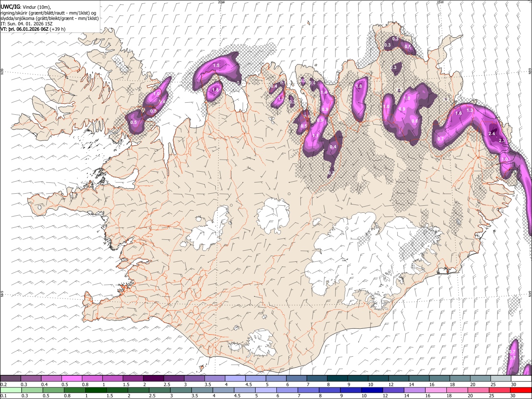
Task: Click the upper-row legend swatch between 12 and 14
Action: click(399, 378)
